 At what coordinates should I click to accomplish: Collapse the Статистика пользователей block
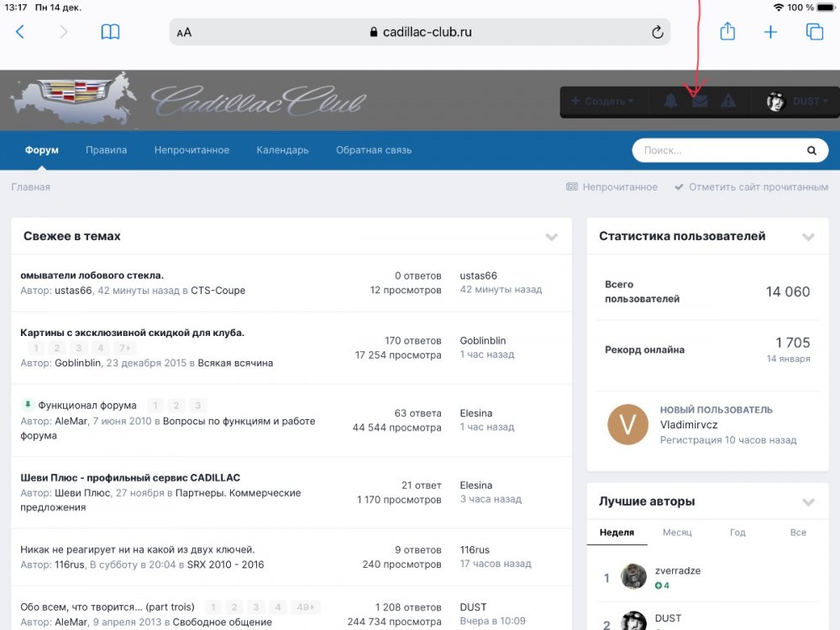pos(808,237)
